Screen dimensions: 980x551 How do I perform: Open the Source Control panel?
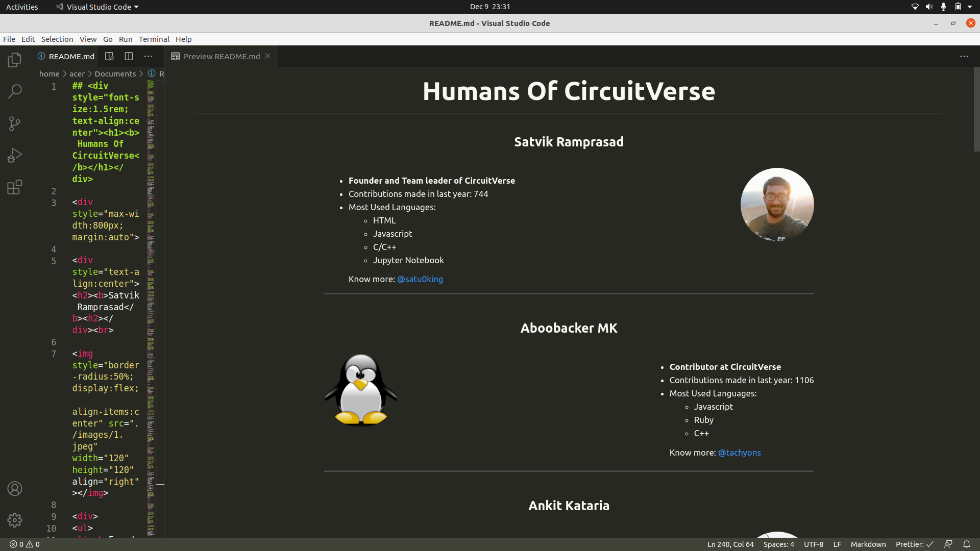14,123
